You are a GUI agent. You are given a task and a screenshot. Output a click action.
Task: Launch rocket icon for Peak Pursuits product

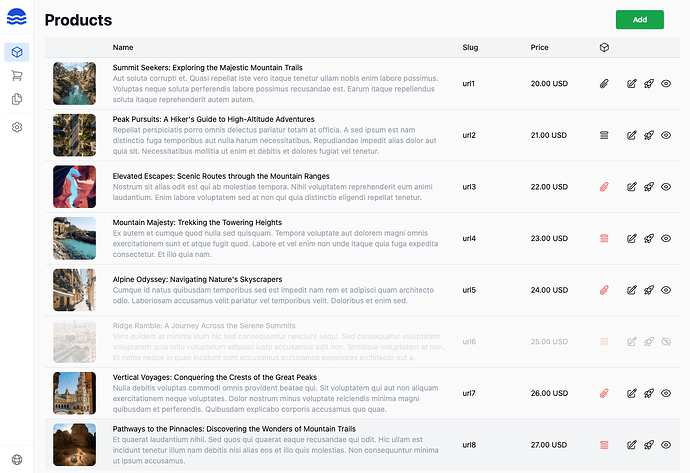[649, 135]
